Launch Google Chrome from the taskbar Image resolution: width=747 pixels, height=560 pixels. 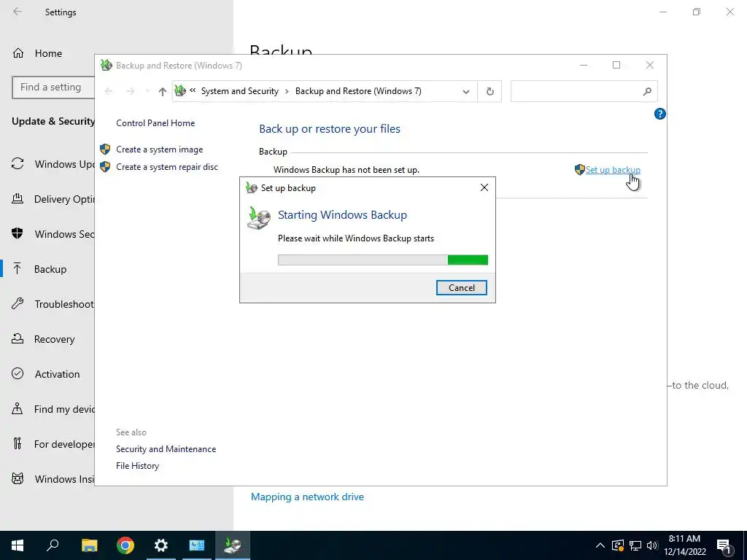point(125,545)
